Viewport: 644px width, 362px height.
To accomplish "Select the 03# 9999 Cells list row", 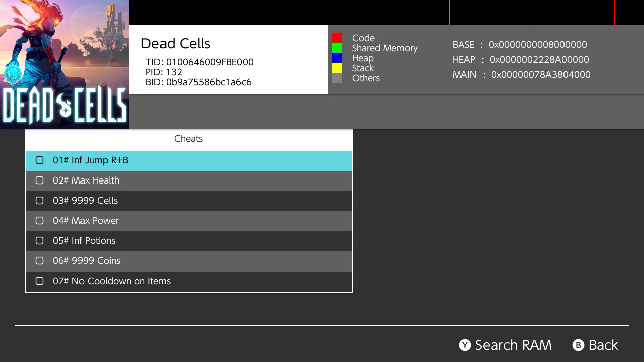I will coord(189,201).
